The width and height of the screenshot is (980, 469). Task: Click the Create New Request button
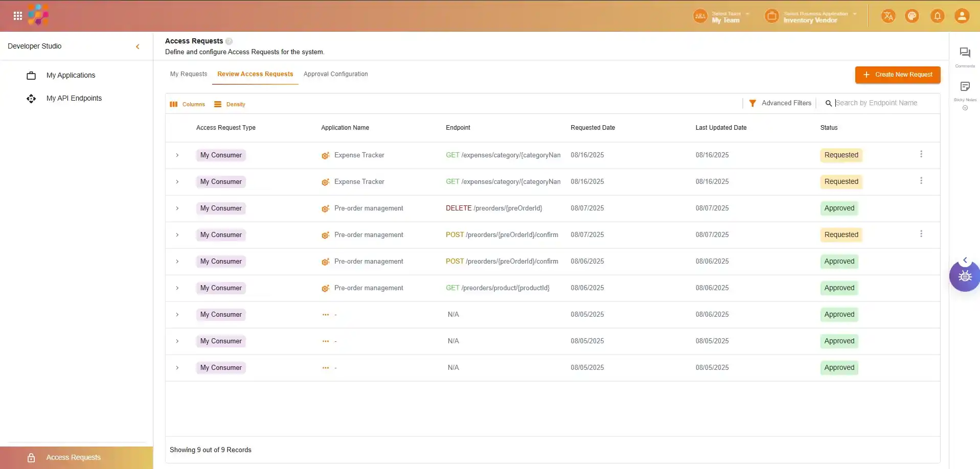(x=897, y=75)
